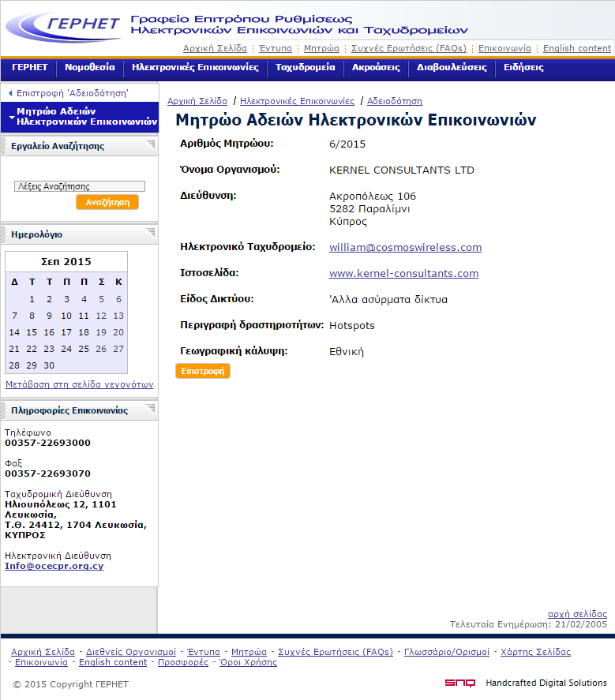The image size is (615, 700).
Task: Collapse the Εργαλείο Αναζήτησης panel icon
Action: click(151, 144)
